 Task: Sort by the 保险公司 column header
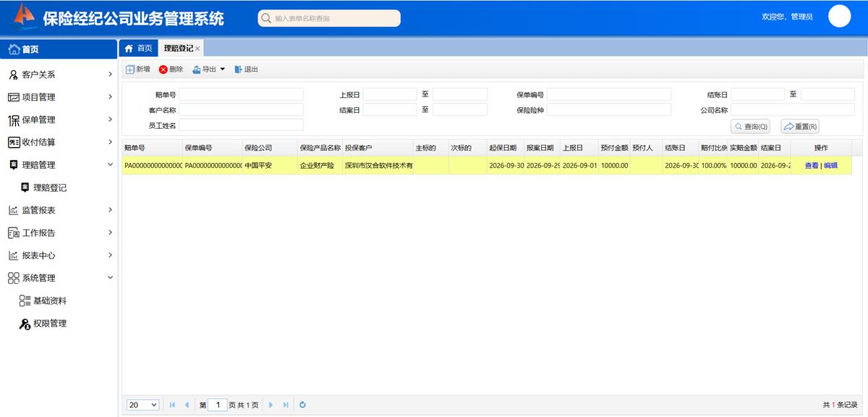[x=270, y=148]
